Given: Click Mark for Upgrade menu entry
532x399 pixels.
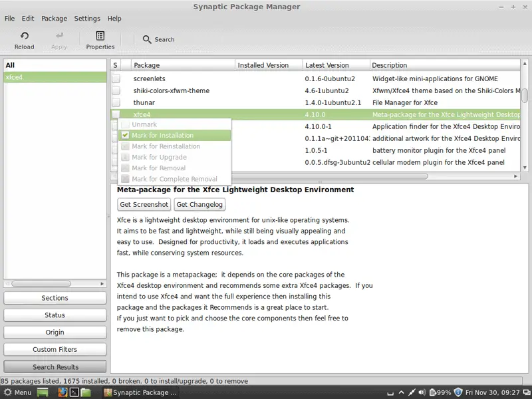Looking at the screenshot, I should (174, 157).
